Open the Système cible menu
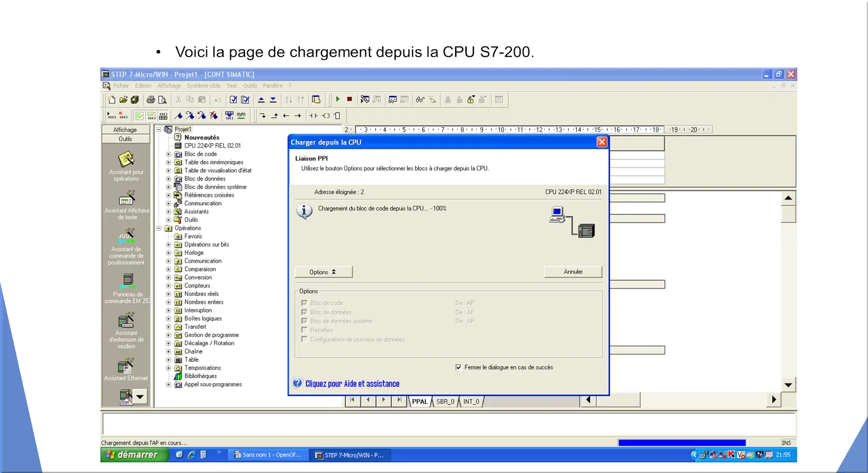The image size is (868, 473). tap(204, 86)
